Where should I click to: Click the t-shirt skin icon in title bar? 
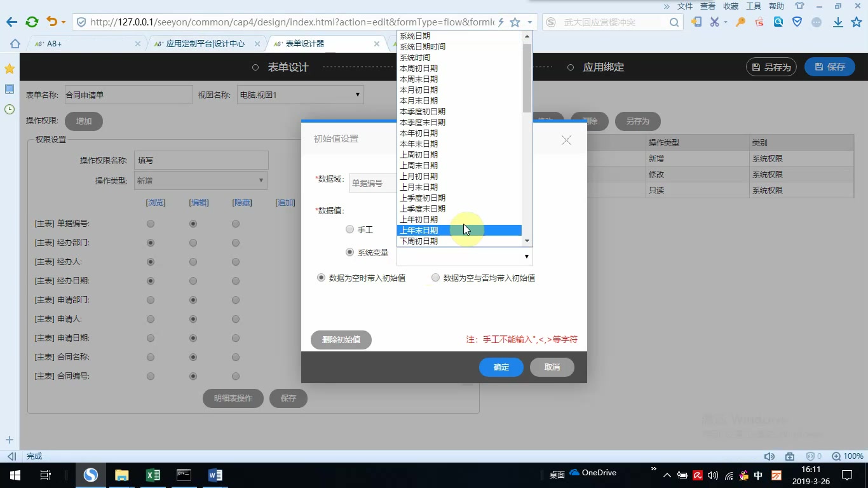pos(799,6)
